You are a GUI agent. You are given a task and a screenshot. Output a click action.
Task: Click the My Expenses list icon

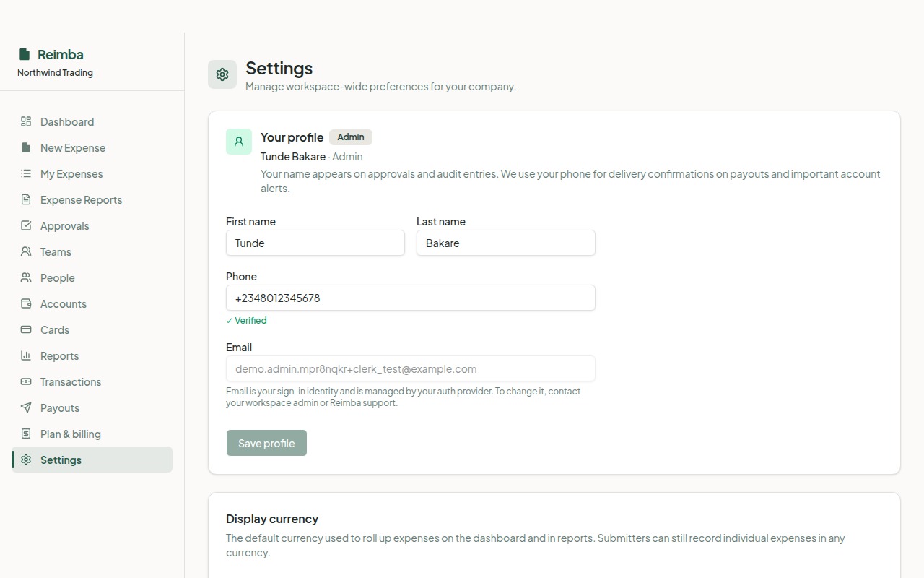(26, 173)
